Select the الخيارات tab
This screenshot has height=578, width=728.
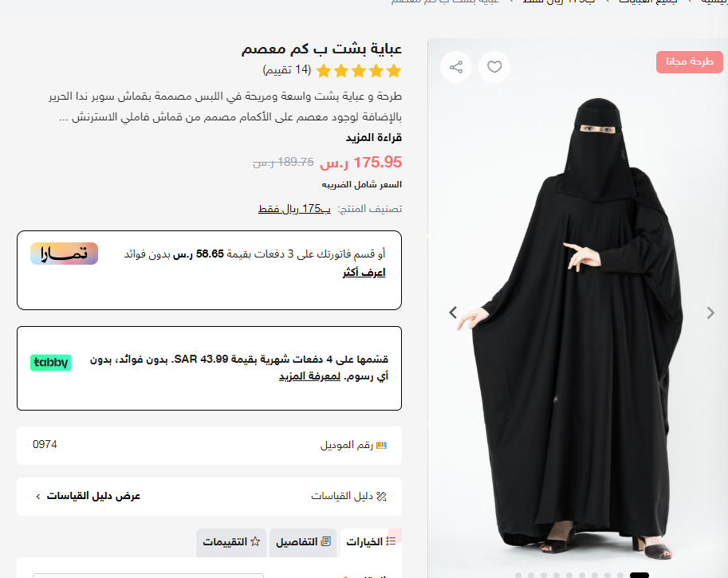371,542
